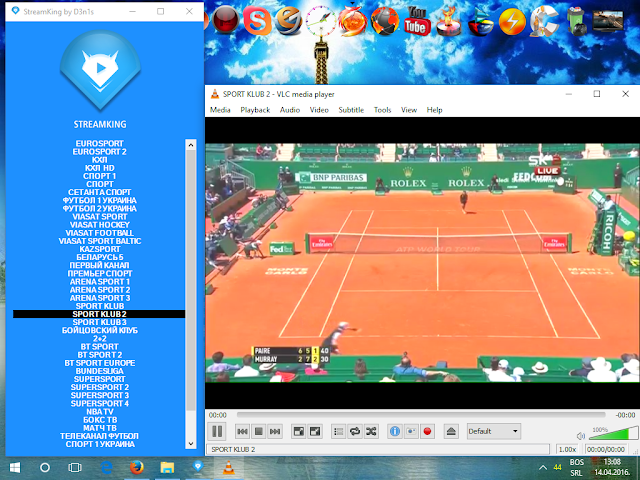Mute audio using speaker icon

click(581, 436)
